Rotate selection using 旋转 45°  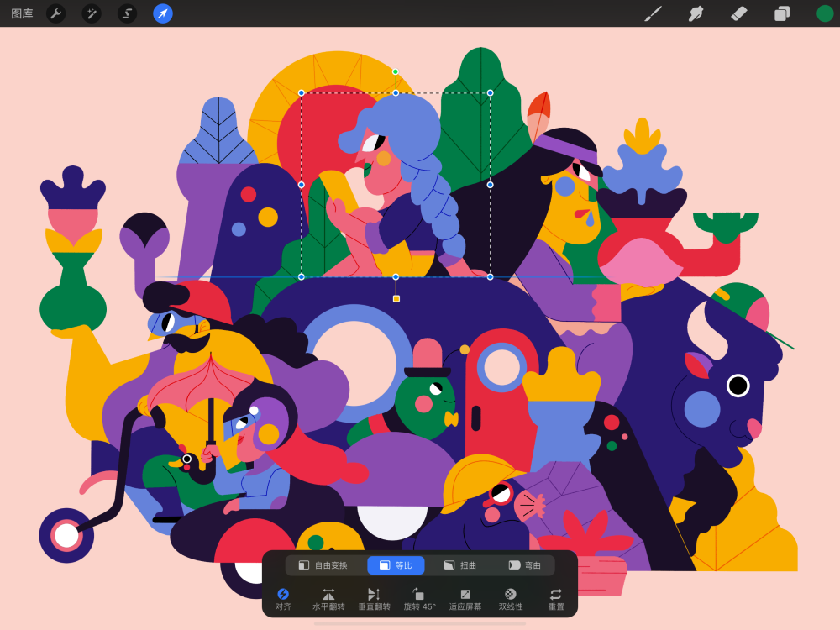click(419, 599)
